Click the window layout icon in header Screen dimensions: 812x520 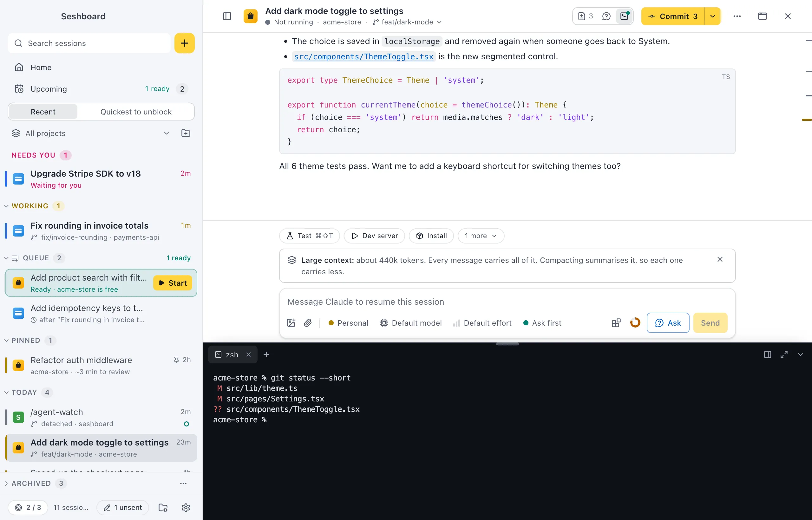762,16
